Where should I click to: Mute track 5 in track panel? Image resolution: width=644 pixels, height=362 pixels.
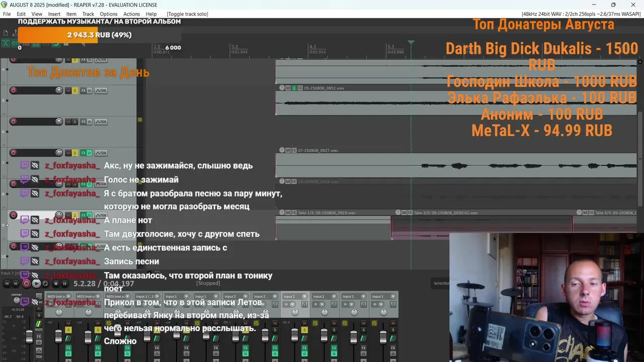click(x=68, y=90)
